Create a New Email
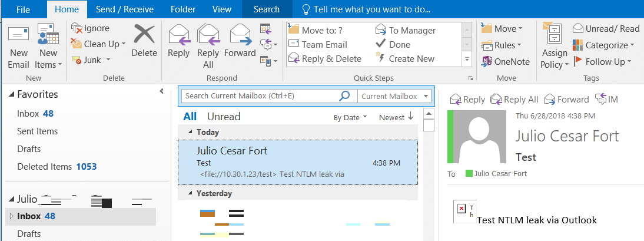The height and width of the screenshot is (241, 644). pos(18,47)
